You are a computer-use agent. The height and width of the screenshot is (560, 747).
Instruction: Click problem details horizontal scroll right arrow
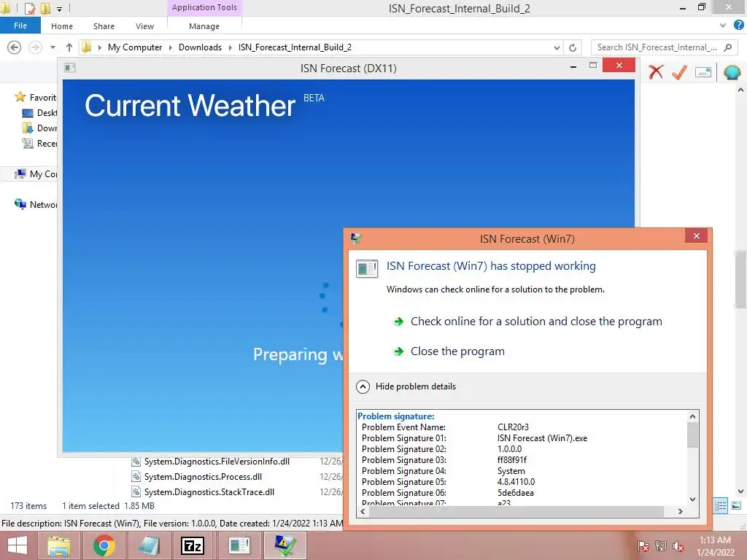point(681,511)
